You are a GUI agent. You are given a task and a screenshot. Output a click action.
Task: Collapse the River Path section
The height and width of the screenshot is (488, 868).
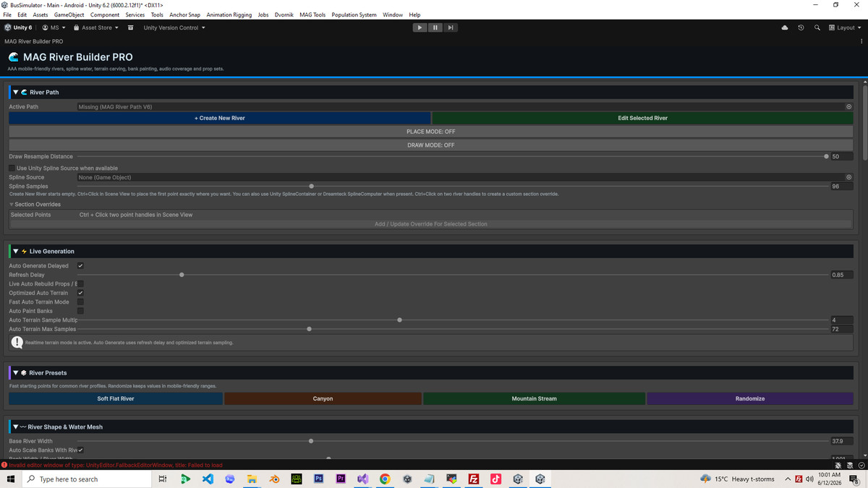[x=15, y=93]
